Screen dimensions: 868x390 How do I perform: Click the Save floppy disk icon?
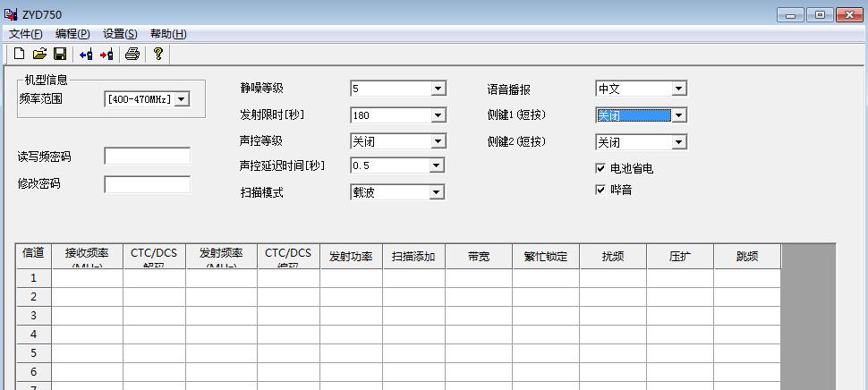pos(60,55)
